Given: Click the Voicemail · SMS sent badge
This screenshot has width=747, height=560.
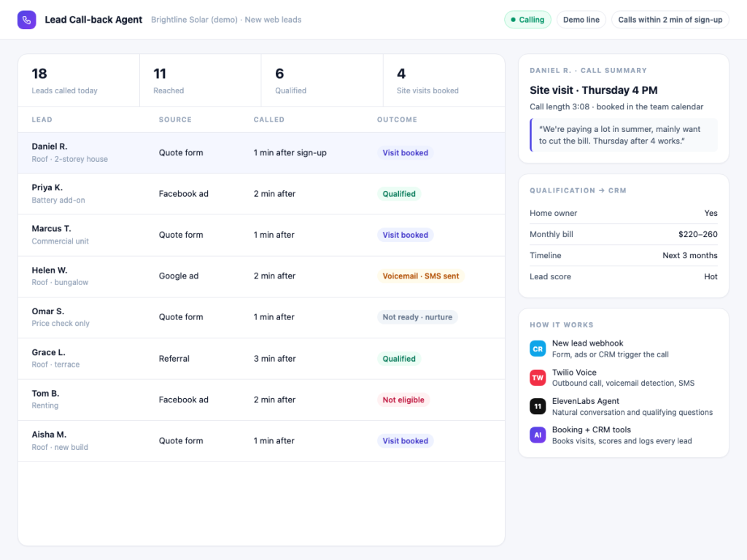Looking at the screenshot, I should [421, 276].
